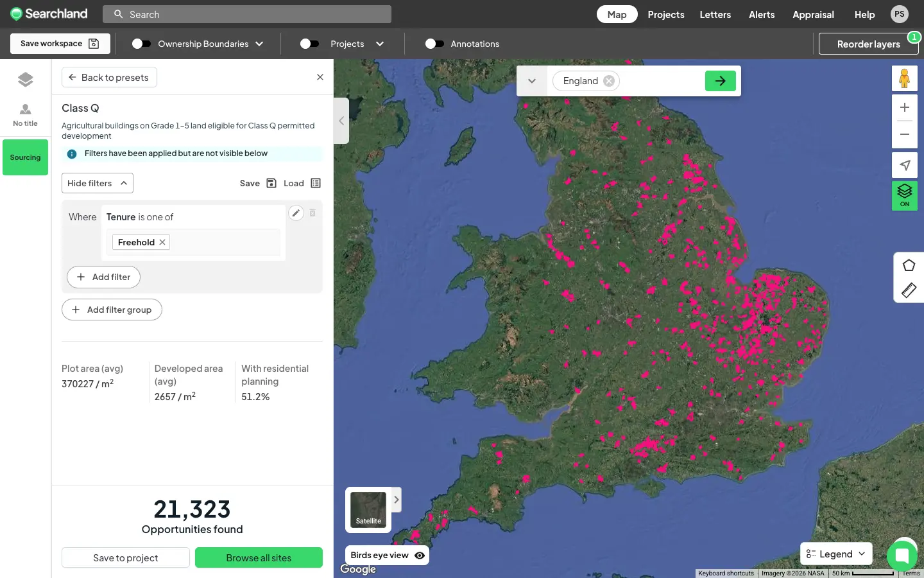Toggle Projects layer switch
The image size is (924, 578).
pos(309,44)
